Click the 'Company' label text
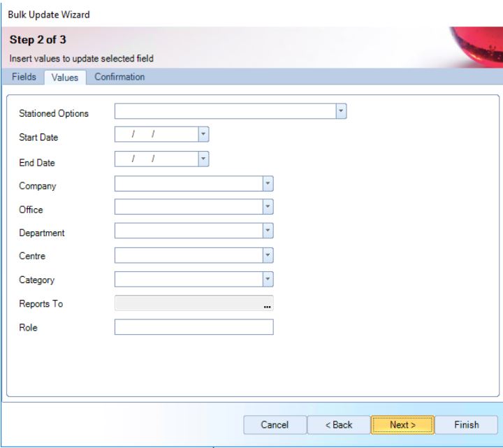The height and width of the screenshot is (448, 503). [38, 186]
